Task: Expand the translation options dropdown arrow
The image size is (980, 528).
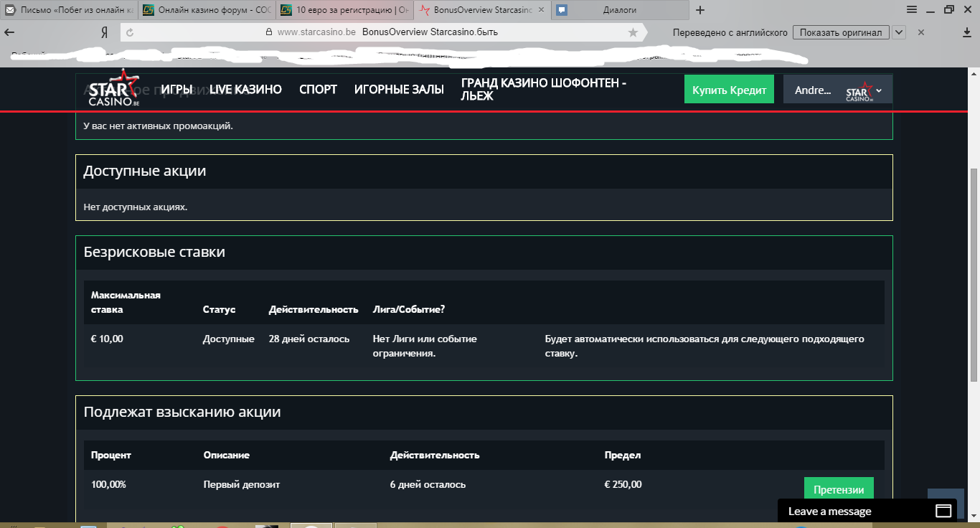Action: point(899,32)
